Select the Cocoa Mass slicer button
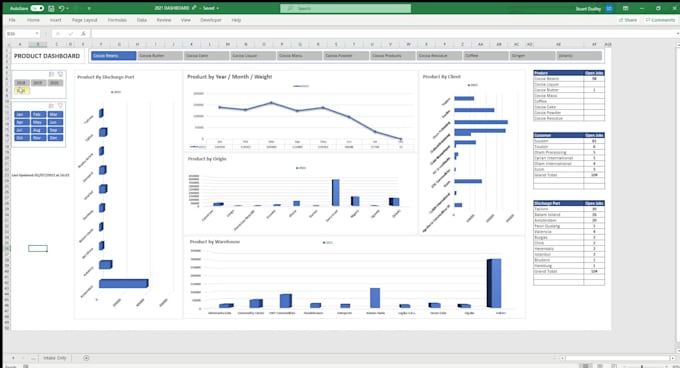The width and height of the screenshot is (680, 368). 300,55
